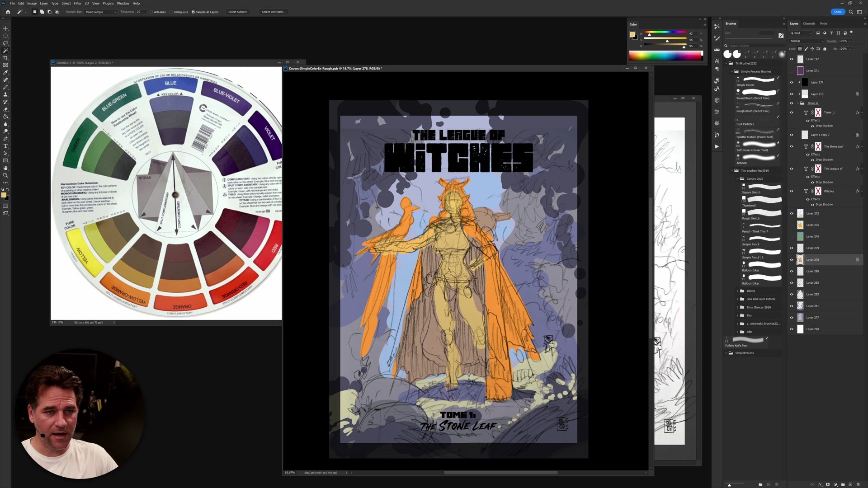Collapse the Group 6 layer folder
The width and height of the screenshot is (868, 488).
point(797,103)
